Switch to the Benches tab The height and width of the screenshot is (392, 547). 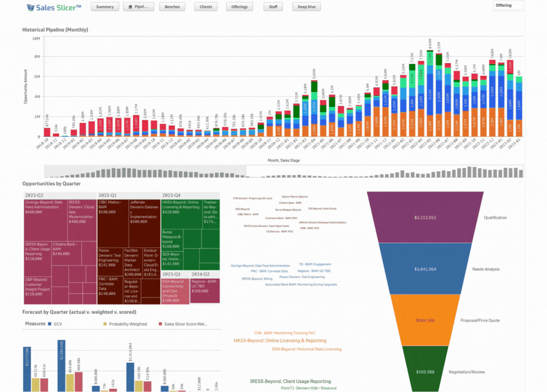tap(172, 7)
